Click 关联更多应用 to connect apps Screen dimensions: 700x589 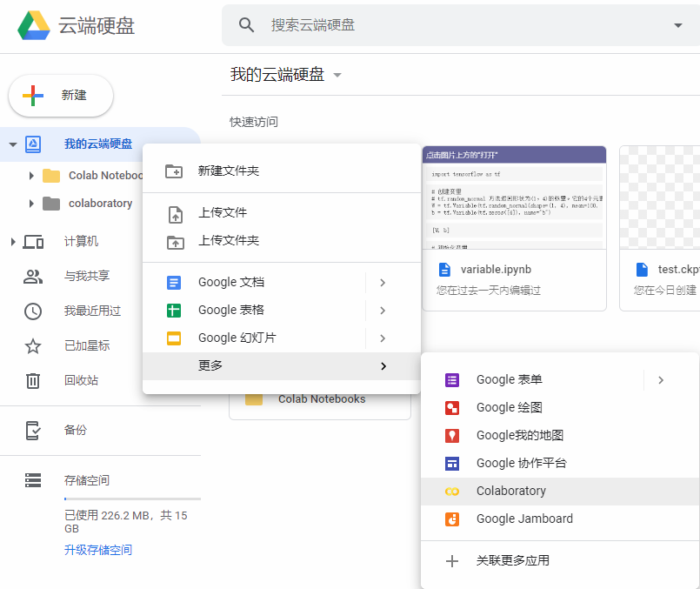560,561
